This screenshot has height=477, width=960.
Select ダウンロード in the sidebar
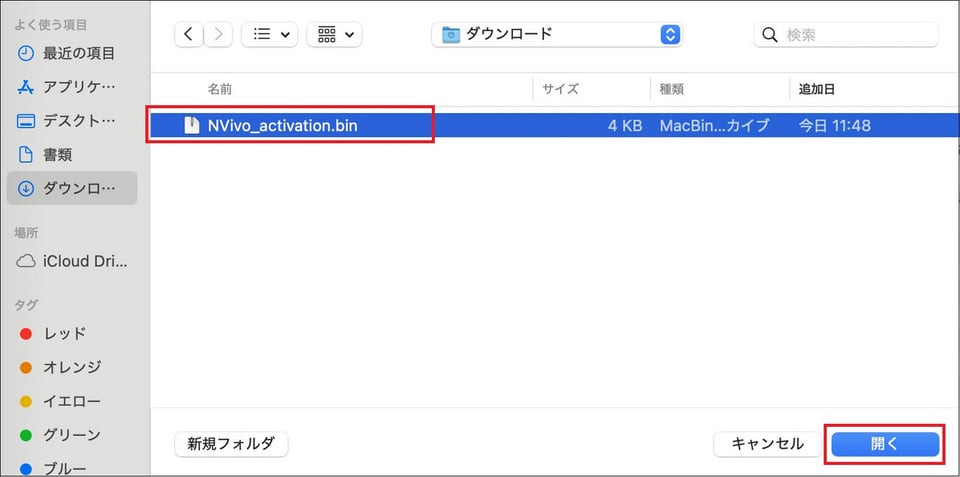(x=72, y=188)
